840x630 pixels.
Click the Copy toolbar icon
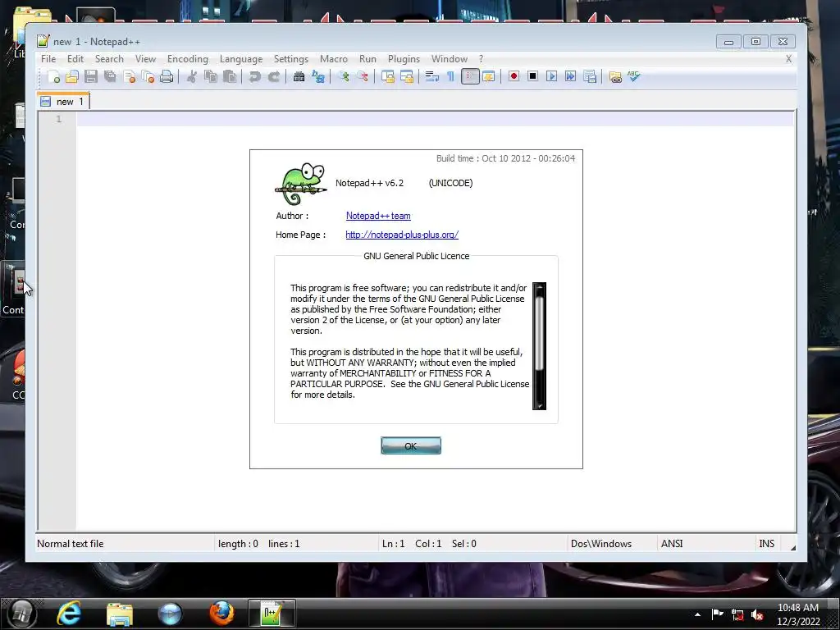click(x=211, y=76)
